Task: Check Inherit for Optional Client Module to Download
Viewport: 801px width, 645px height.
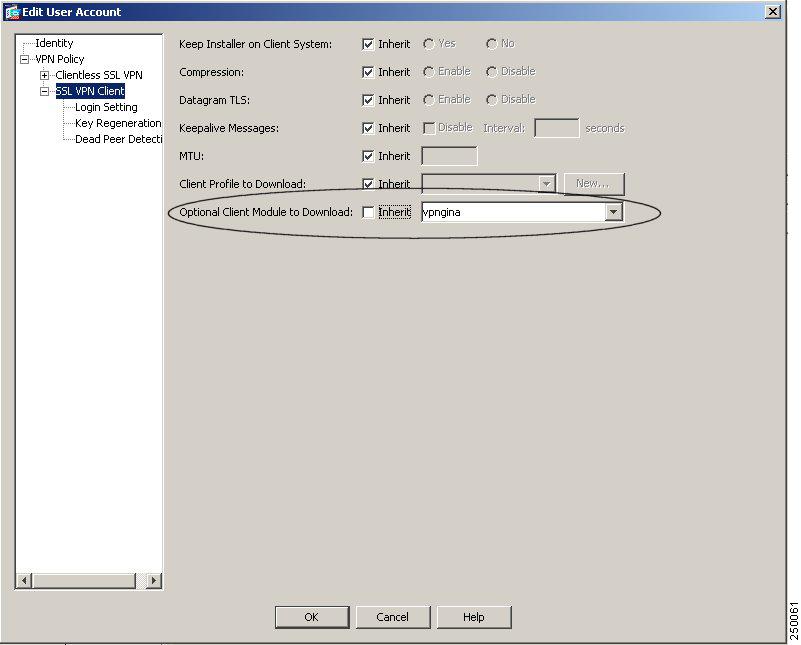Action: coord(368,212)
